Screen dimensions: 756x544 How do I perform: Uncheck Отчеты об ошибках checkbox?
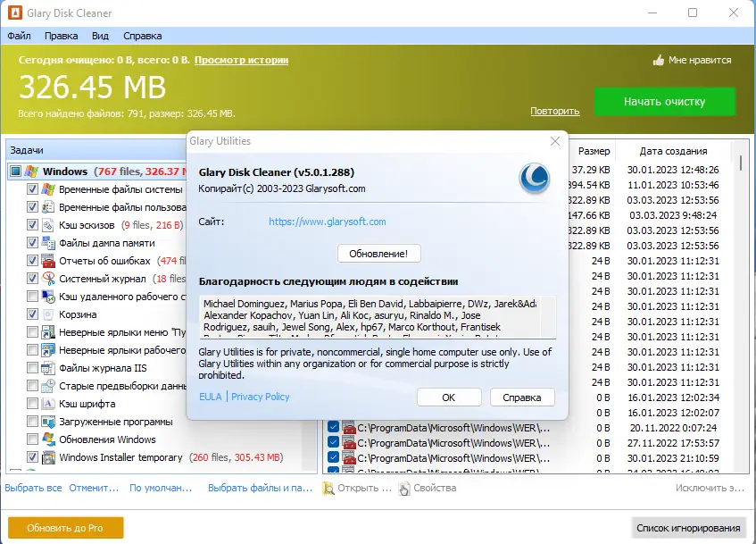[x=32, y=261]
